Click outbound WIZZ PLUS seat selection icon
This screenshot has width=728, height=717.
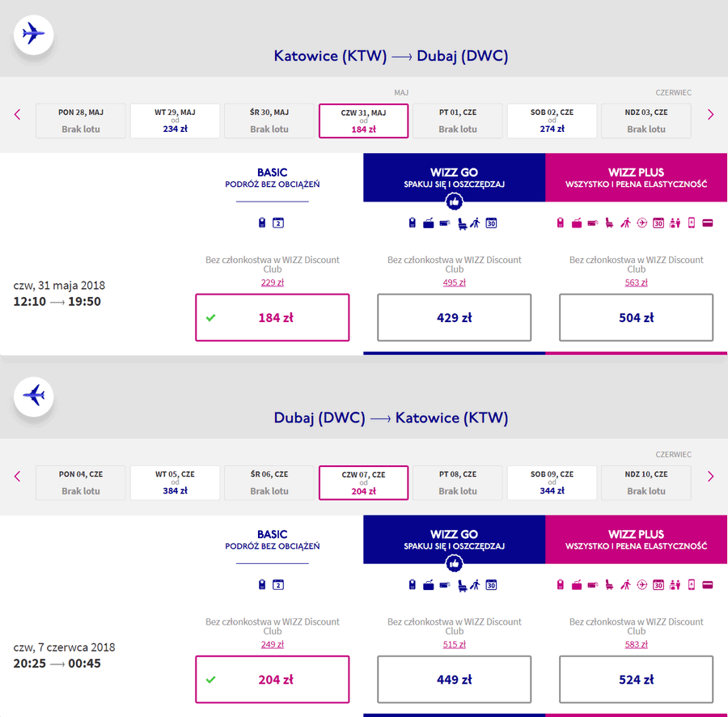tap(609, 223)
